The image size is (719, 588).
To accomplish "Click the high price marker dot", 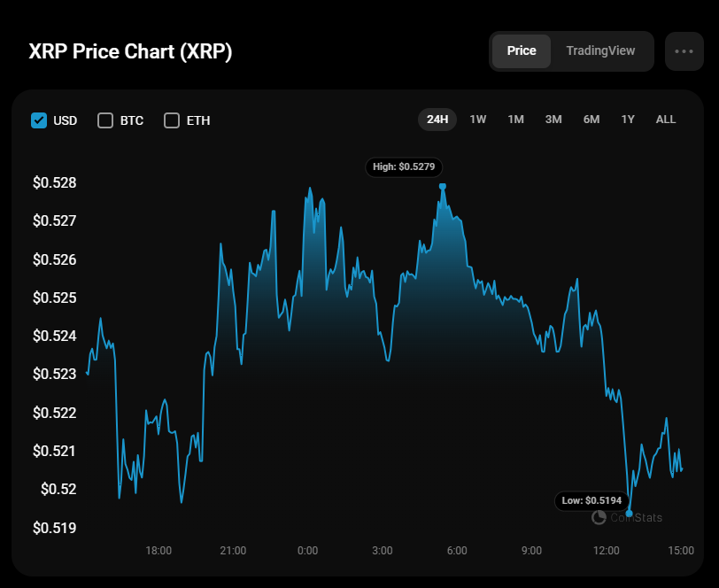I will click(443, 186).
